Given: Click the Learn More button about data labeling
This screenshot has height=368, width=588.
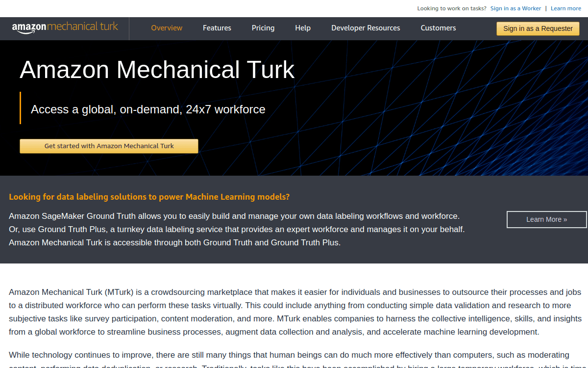Looking at the screenshot, I should click(546, 219).
